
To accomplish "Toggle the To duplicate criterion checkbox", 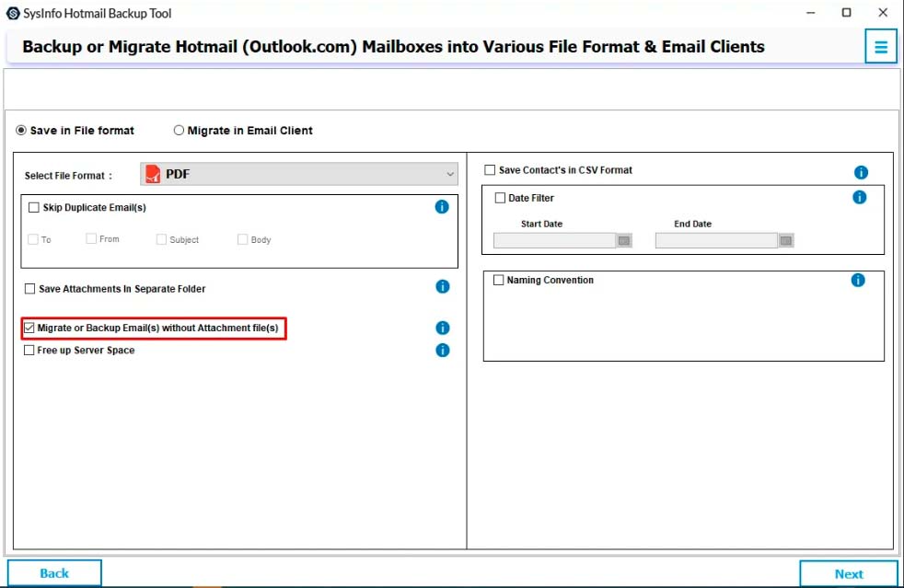I will coord(33,239).
